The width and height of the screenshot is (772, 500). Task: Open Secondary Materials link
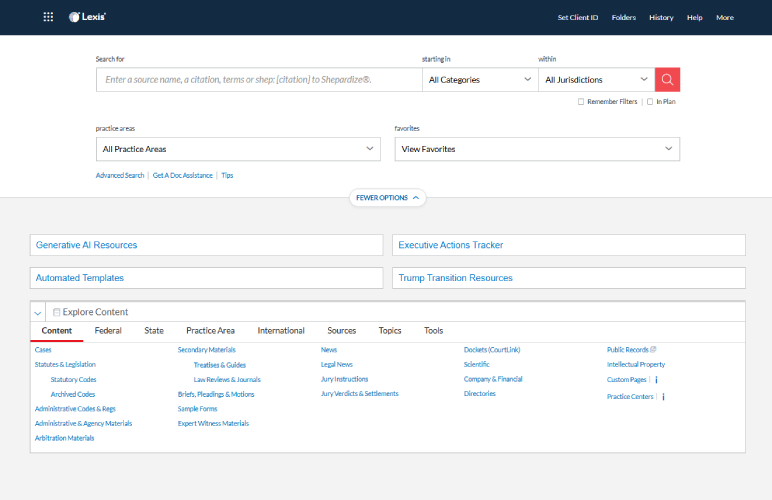[206, 350]
